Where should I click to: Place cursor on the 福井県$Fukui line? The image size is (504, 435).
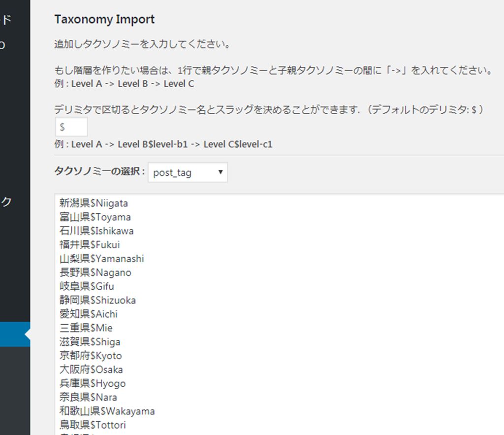click(x=90, y=245)
